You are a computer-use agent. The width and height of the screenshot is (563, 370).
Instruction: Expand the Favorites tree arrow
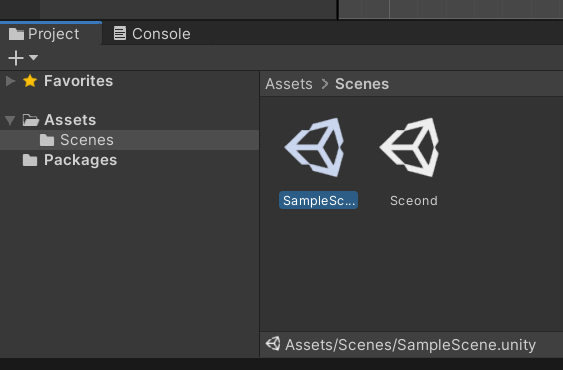tap(10, 81)
